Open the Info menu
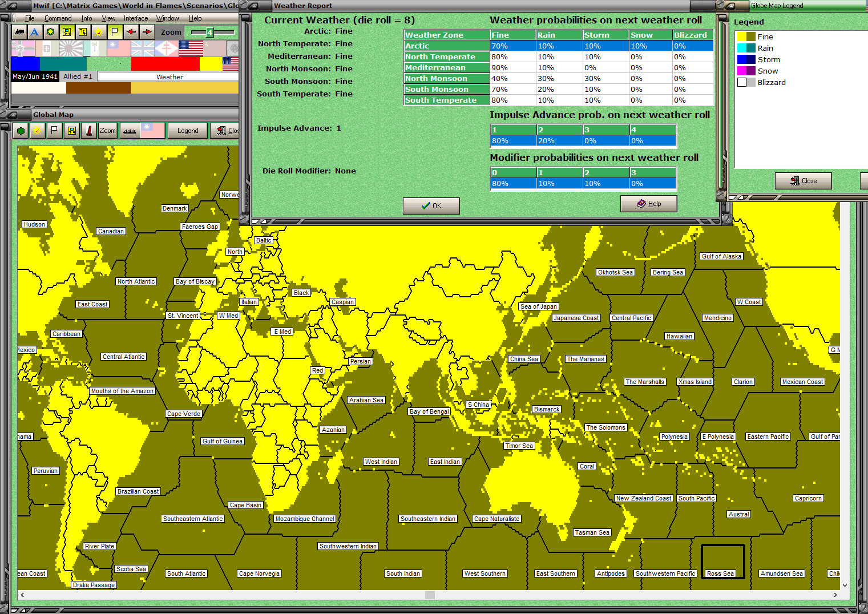The width and height of the screenshot is (868, 614). [87, 18]
